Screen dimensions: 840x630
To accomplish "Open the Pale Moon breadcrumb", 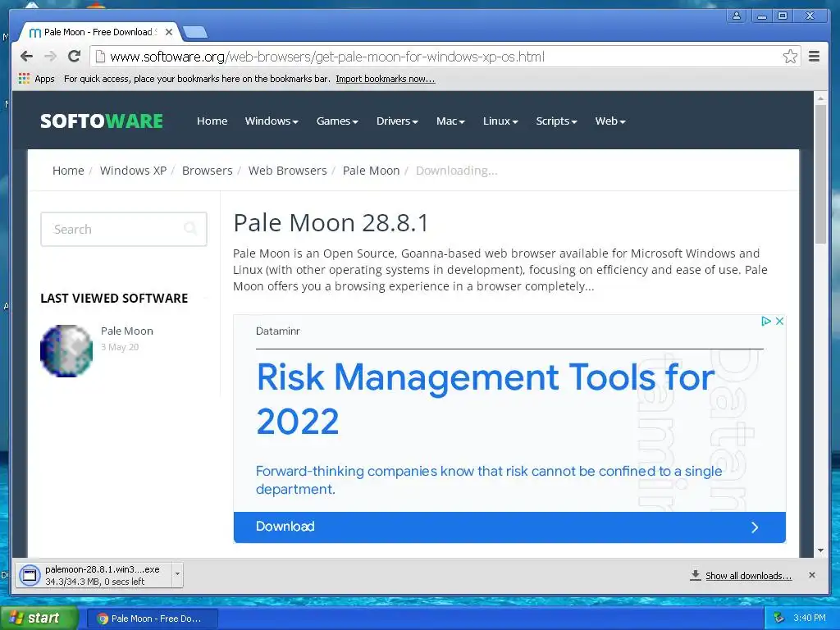I will [x=372, y=171].
